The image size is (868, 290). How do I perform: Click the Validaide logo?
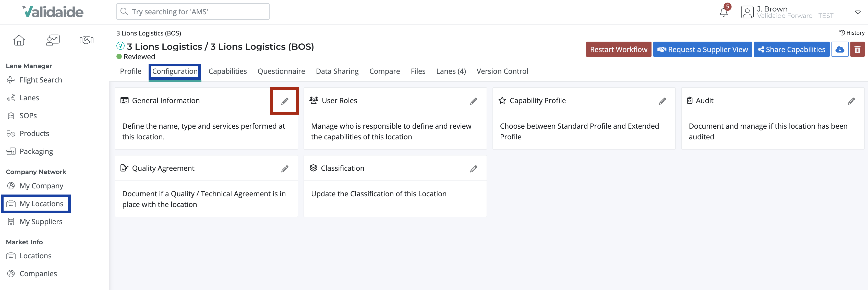point(53,12)
